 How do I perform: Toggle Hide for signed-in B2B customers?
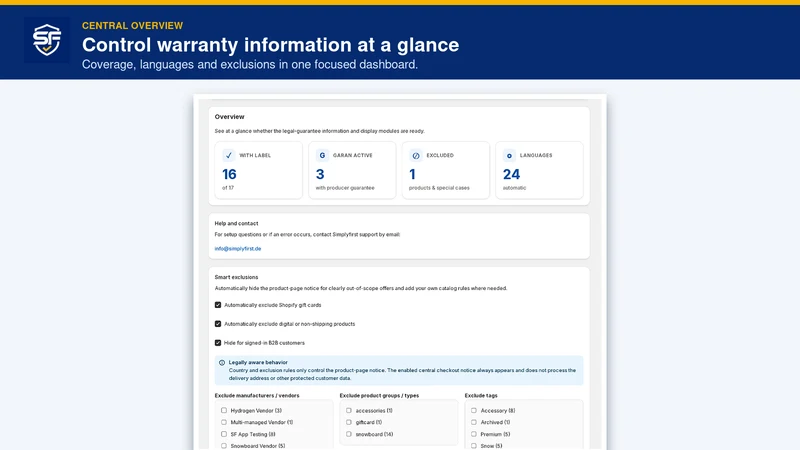(218, 343)
